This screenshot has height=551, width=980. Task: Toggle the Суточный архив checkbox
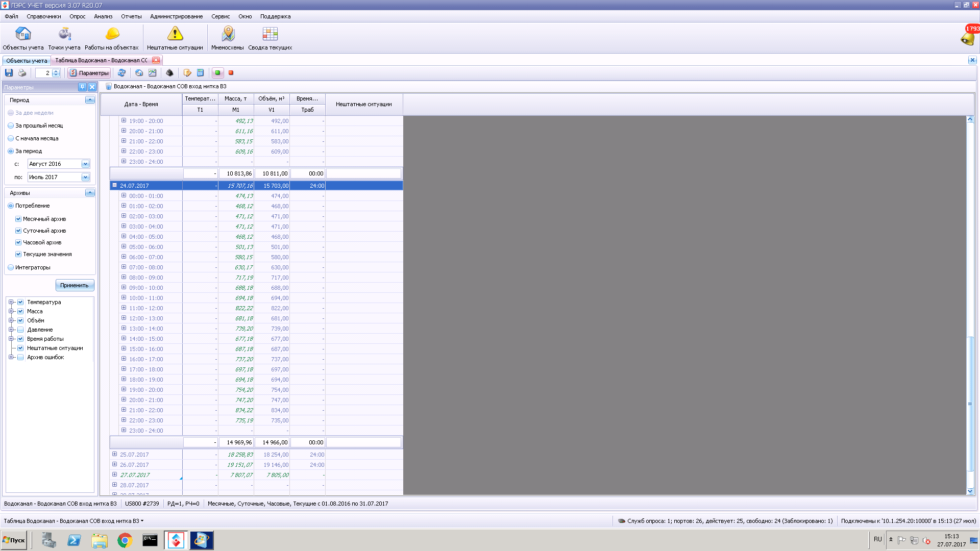[18, 231]
